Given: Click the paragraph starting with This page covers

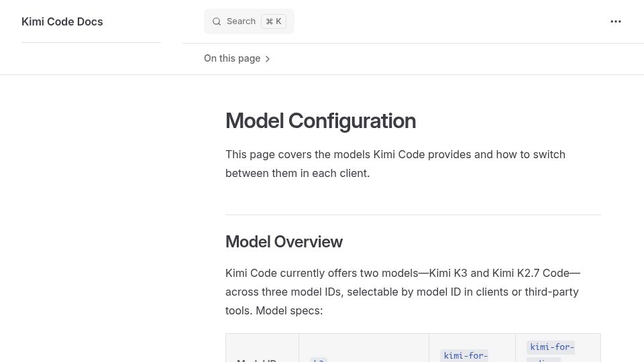Looking at the screenshot, I should (x=396, y=164).
